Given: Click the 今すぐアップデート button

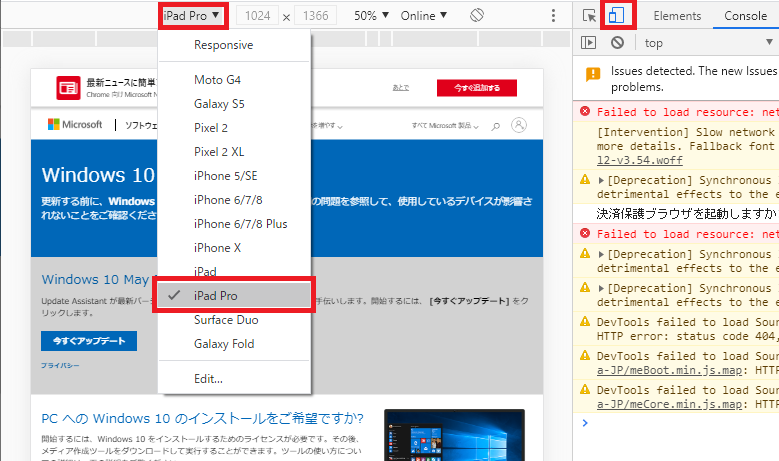Looking at the screenshot, I should pos(89,341).
